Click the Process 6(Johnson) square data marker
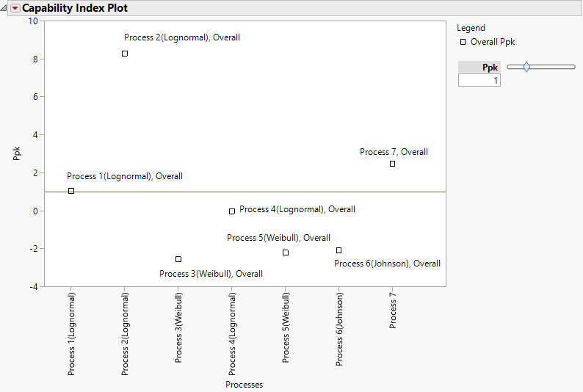Image resolution: width=583 pixels, height=392 pixels. tap(338, 250)
